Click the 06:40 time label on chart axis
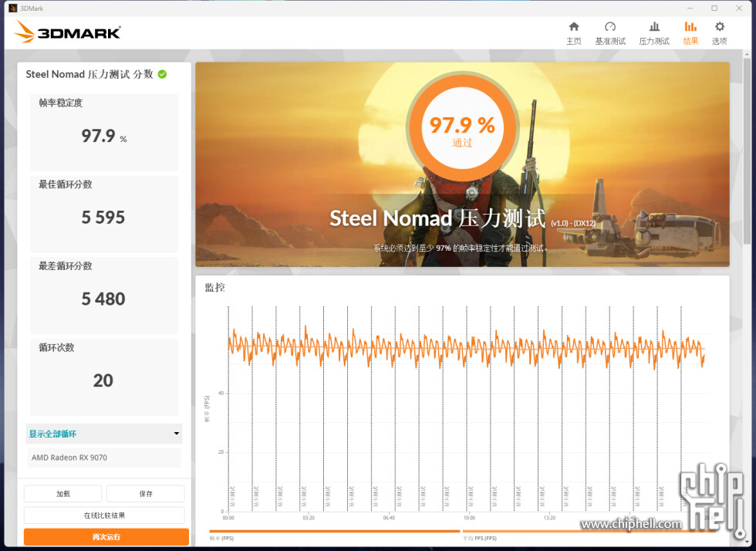 coord(389,518)
